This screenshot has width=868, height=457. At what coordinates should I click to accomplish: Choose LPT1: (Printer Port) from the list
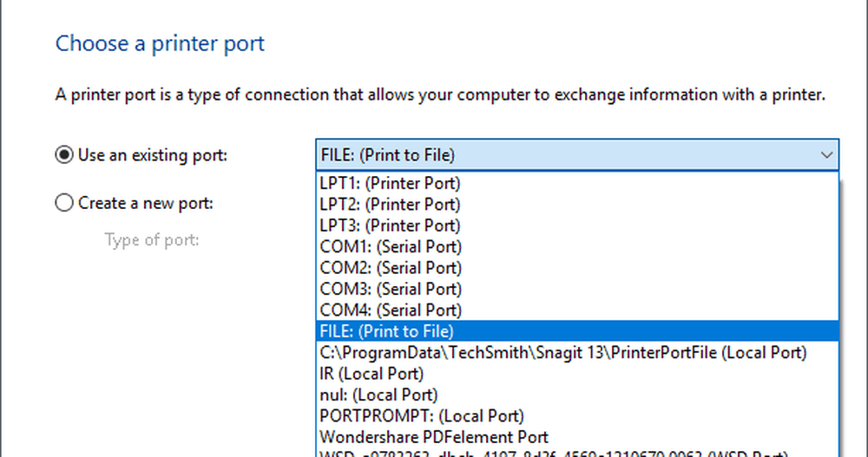390,184
